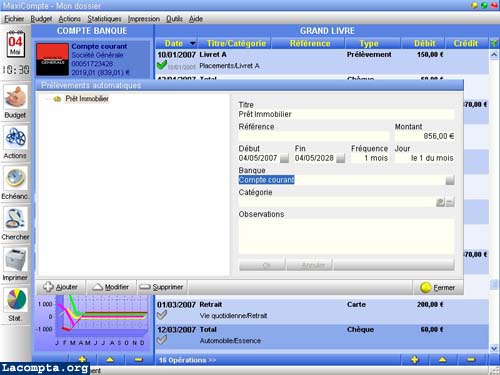
Task: Open the Stat. pie chart icon
Action: (x=15, y=300)
